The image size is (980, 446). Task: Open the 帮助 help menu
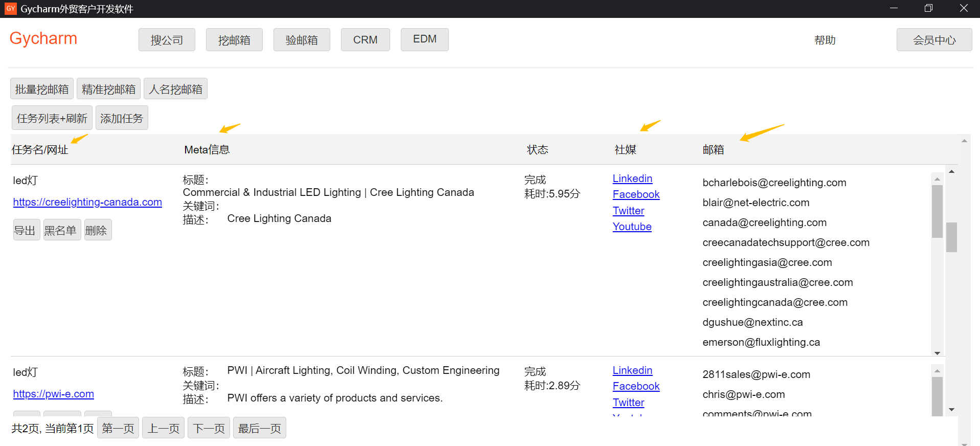(x=825, y=40)
